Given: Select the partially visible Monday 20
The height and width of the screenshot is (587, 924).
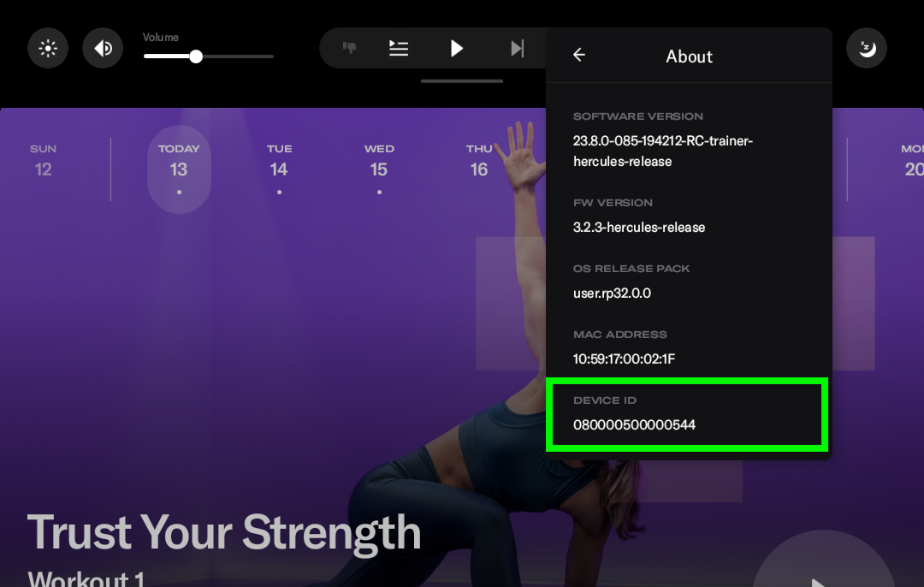Looking at the screenshot, I should [x=912, y=161].
